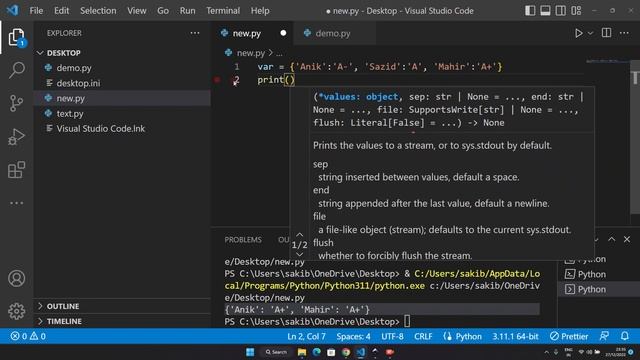Viewport: 640px width, 360px height.
Task: Open demo.py in the explorer
Action: click(122, 68)
